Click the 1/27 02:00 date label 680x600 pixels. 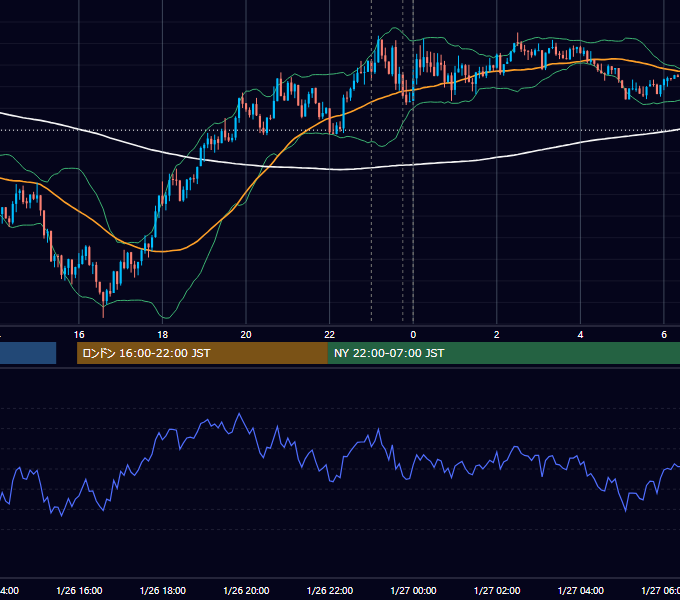click(x=497, y=590)
